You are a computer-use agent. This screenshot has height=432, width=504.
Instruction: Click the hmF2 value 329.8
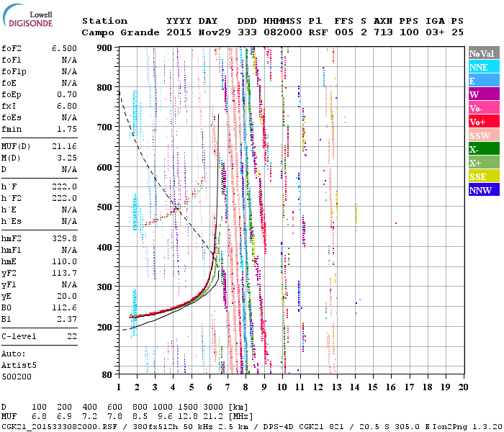[x=64, y=238]
